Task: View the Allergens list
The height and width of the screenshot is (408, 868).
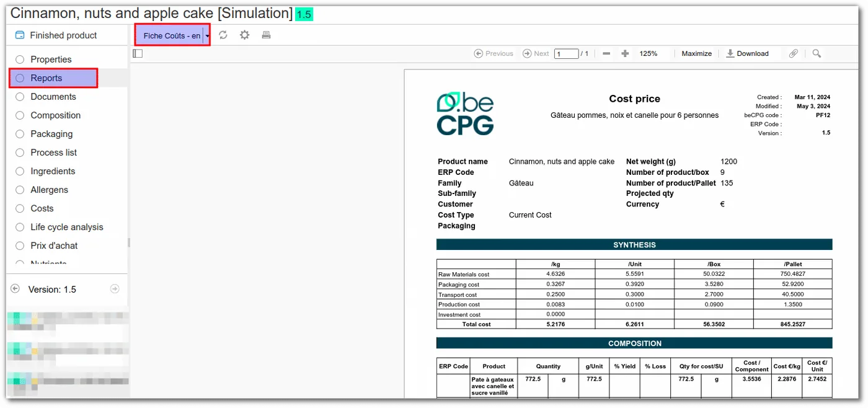Action: pyautogui.click(x=49, y=190)
